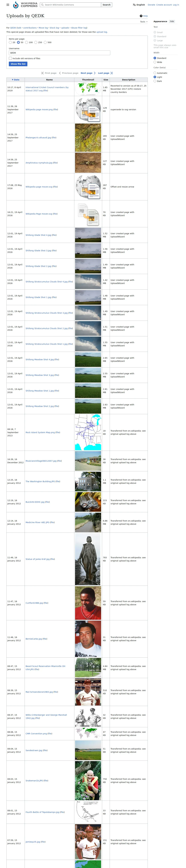Select 20 items per page
This screenshot has width=186, height=868.
[10, 42]
